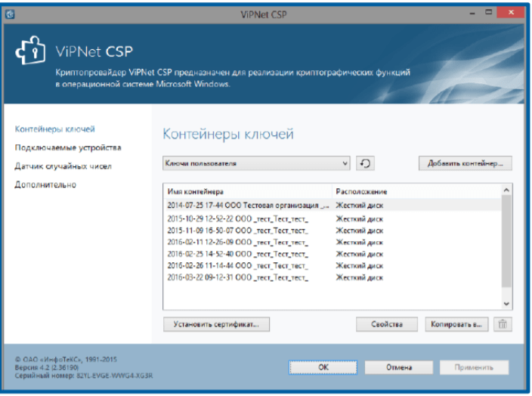This screenshot has width=532, height=396.
Task: Minimize the ViPNet CSP window
Action: 472,14
